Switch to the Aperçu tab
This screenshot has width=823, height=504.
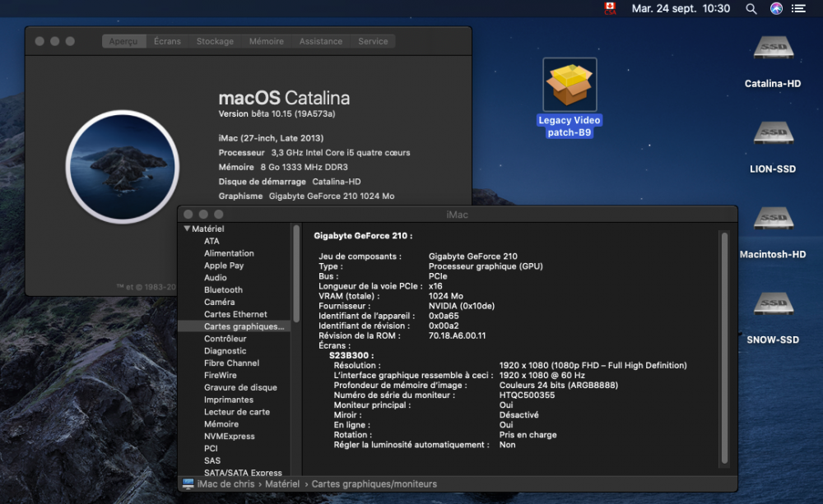tap(123, 41)
